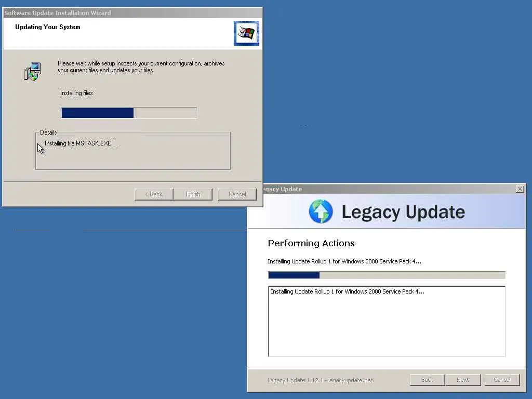Click the Windows flag logo icon
This screenshot has height=399, width=532.
click(246, 33)
